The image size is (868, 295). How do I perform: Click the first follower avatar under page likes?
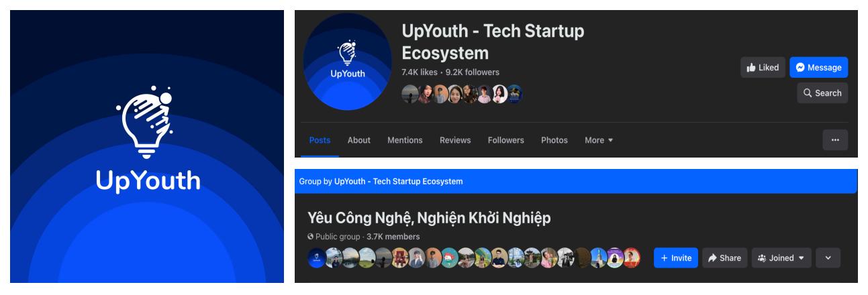coord(409,94)
